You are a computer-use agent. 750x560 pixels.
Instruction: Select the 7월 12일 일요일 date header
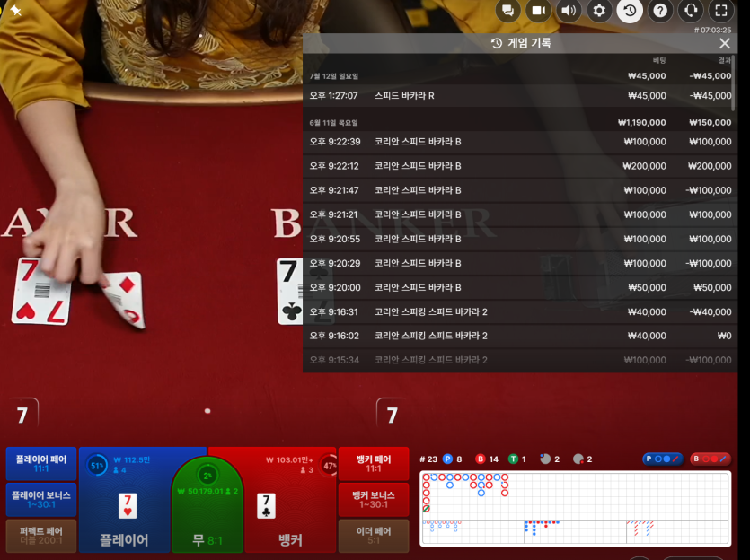pyautogui.click(x=334, y=76)
